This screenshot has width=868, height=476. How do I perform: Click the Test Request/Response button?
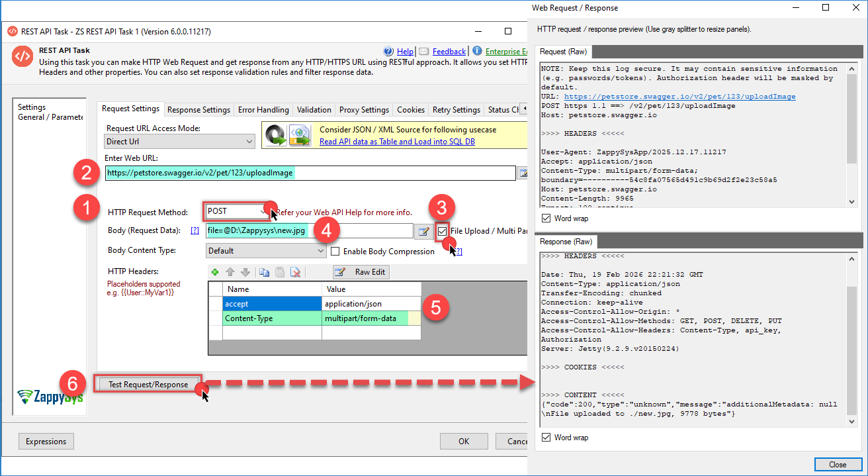click(148, 385)
